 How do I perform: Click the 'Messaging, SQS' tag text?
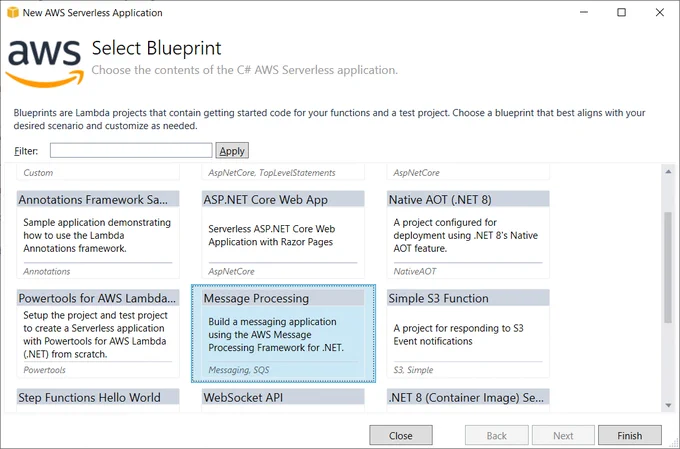239,370
